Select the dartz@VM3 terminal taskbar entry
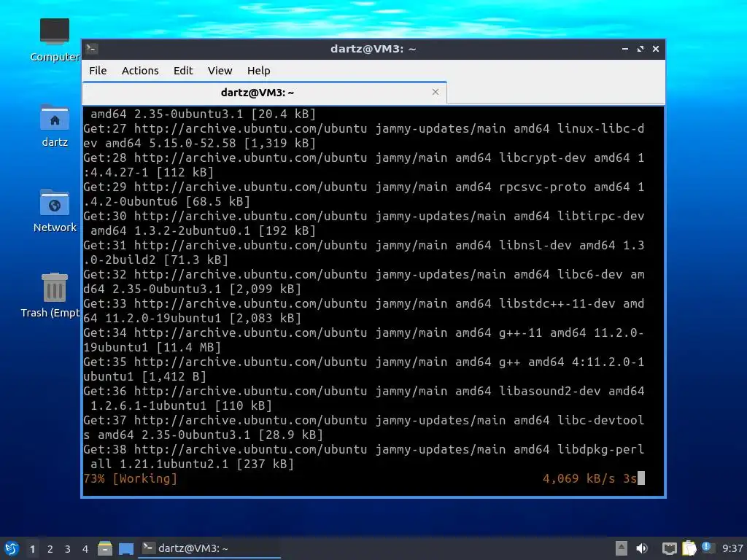The width and height of the screenshot is (747, 560). 209,548
